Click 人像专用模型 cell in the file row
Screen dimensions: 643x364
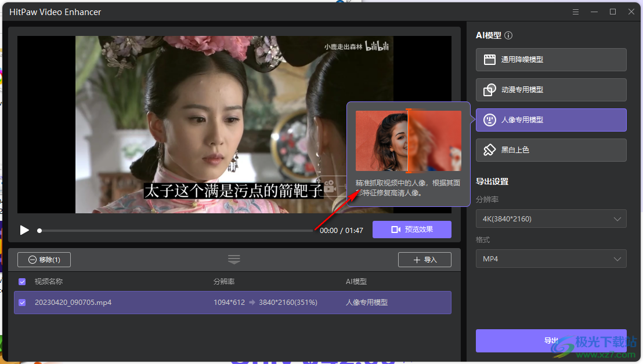[367, 303]
